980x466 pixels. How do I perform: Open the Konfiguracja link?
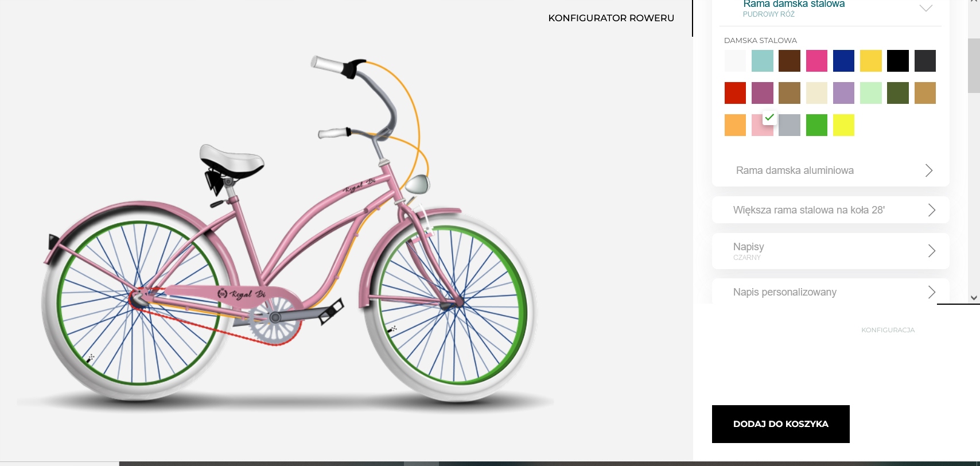coord(888,330)
